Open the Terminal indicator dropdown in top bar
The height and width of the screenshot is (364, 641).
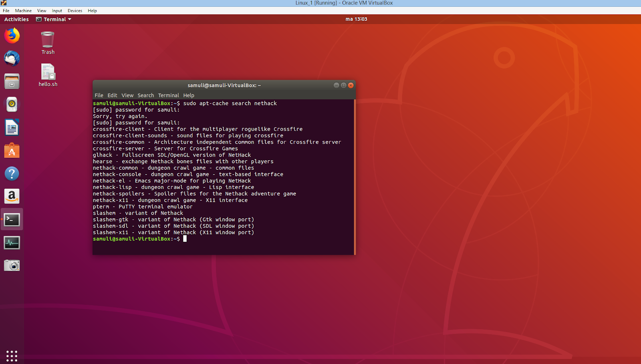coord(53,19)
